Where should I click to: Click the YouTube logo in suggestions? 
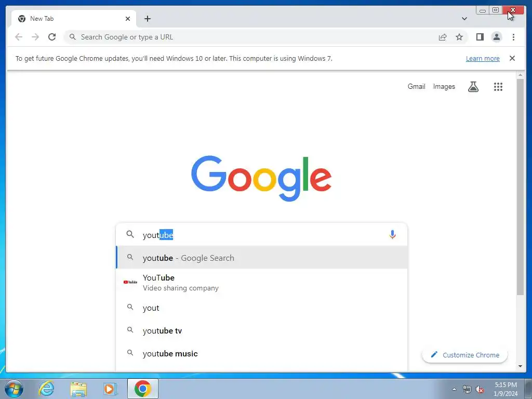point(130,282)
